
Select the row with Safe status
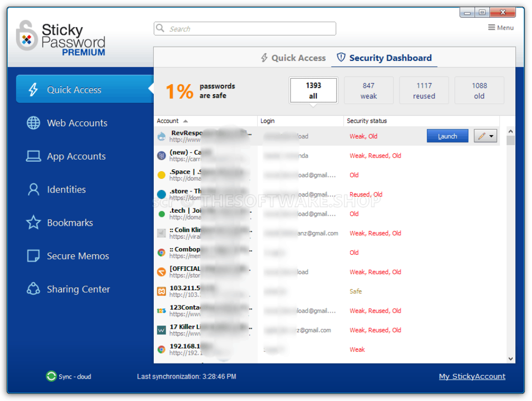(x=327, y=291)
